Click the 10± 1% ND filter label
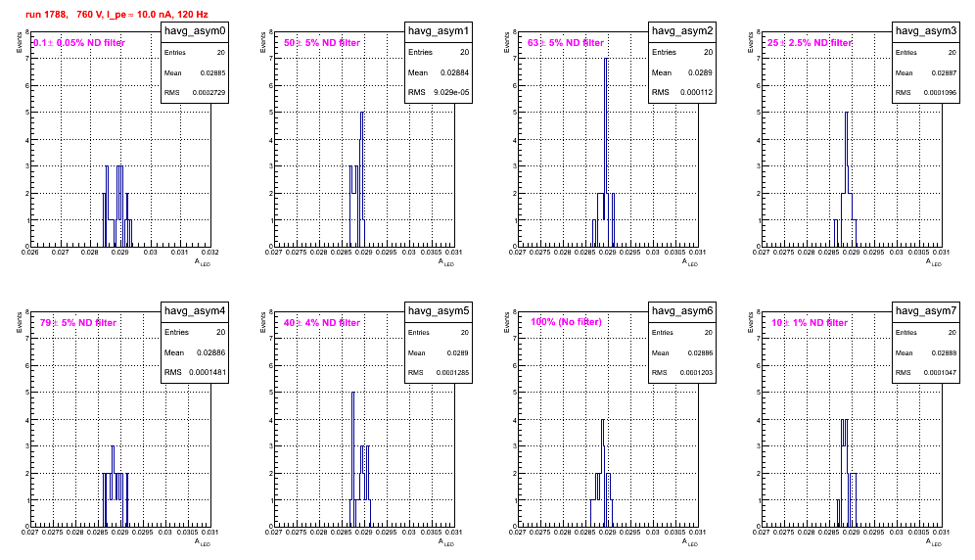 [810, 323]
